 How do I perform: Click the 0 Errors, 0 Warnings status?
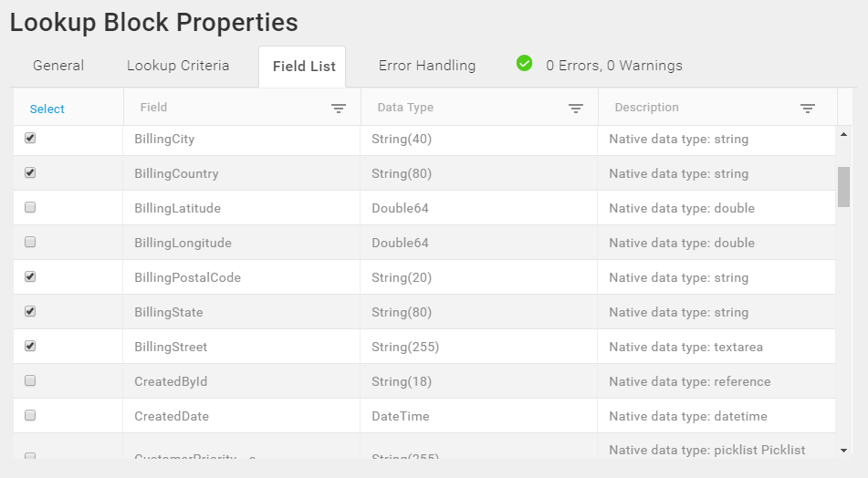coord(614,66)
